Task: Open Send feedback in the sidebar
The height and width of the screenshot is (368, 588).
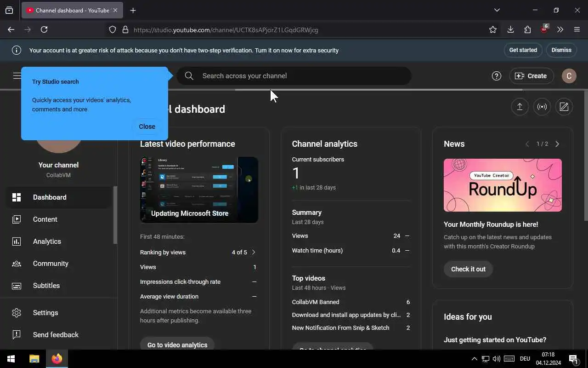Action: (59, 335)
